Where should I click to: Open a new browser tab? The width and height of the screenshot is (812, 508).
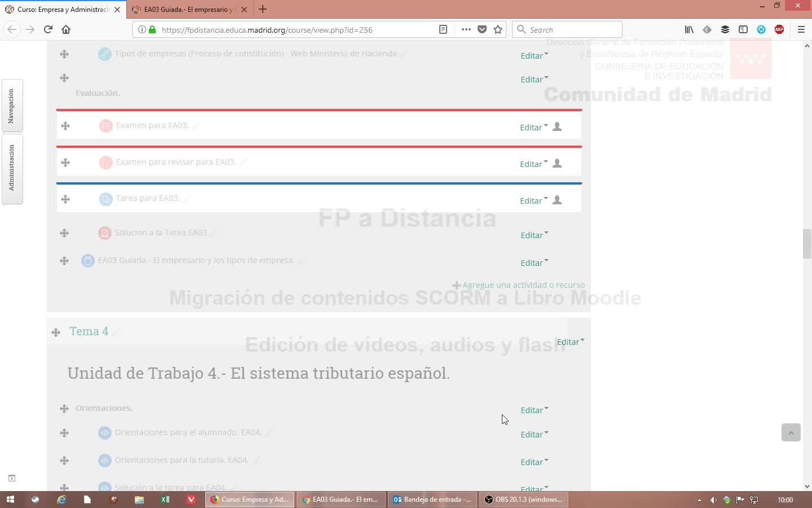(263, 9)
